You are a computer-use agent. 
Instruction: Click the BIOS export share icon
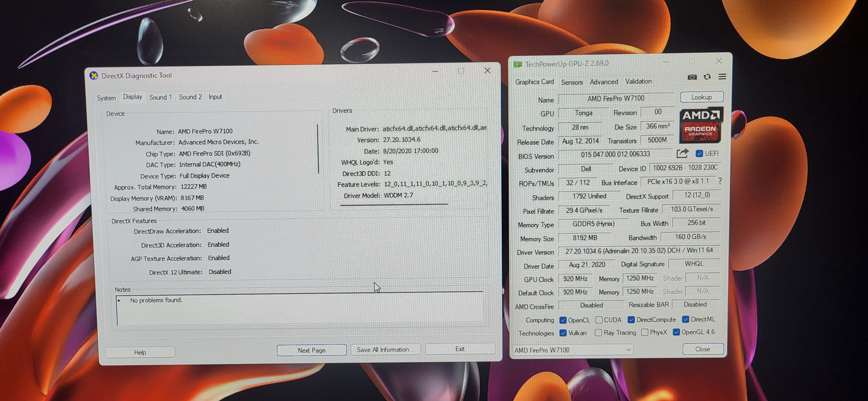click(x=682, y=154)
